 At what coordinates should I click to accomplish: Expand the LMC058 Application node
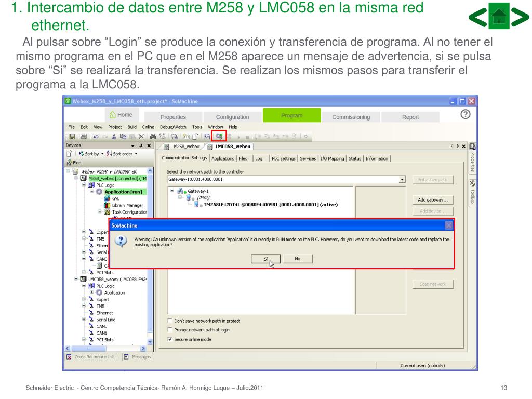[x=91, y=292]
